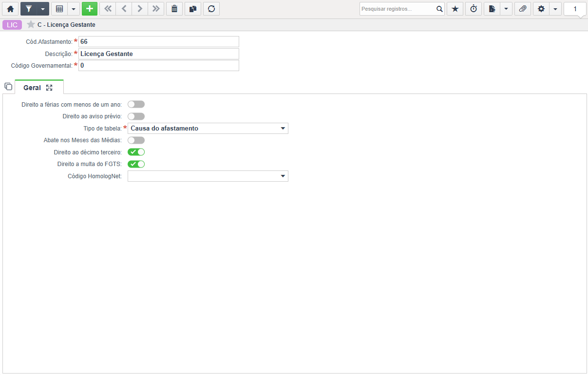This screenshot has width=588, height=375.
Task: Select the Geral tab
Action: [x=32, y=88]
